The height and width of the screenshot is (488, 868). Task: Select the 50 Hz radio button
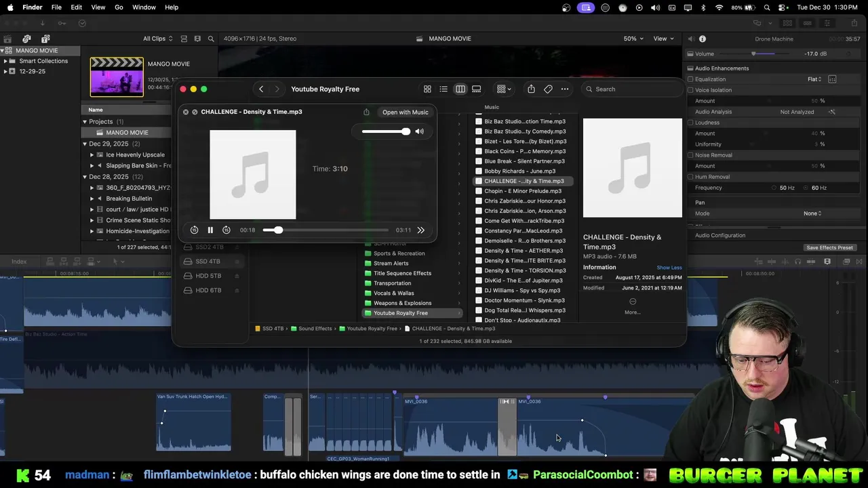point(774,188)
